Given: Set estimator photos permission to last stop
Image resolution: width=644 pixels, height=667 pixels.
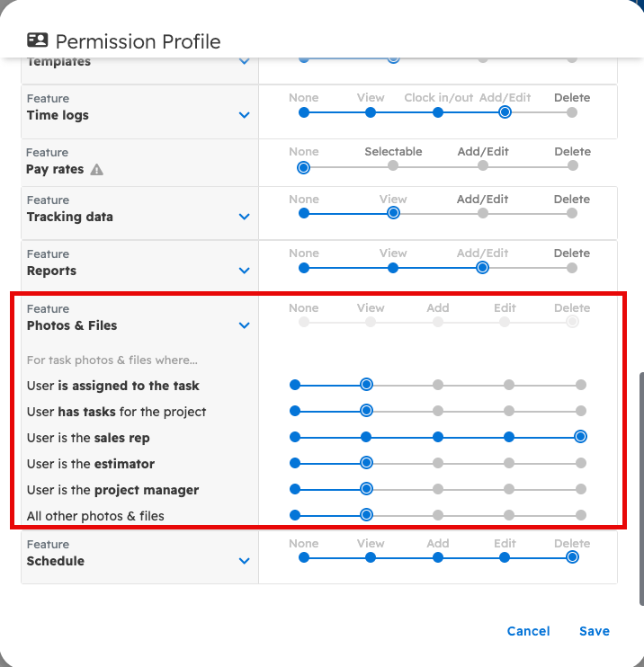Looking at the screenshot, I should click(581, 463).
